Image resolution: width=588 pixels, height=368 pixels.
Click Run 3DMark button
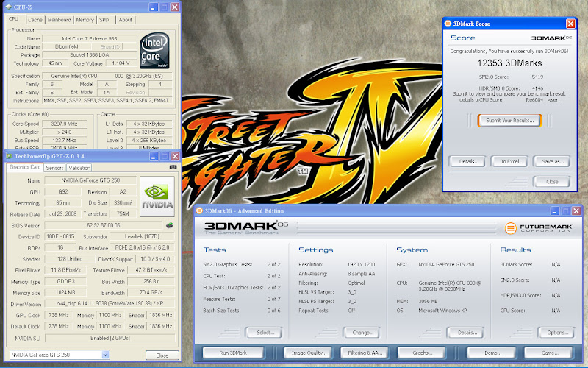pyautogui.click(x=233, y=353)
